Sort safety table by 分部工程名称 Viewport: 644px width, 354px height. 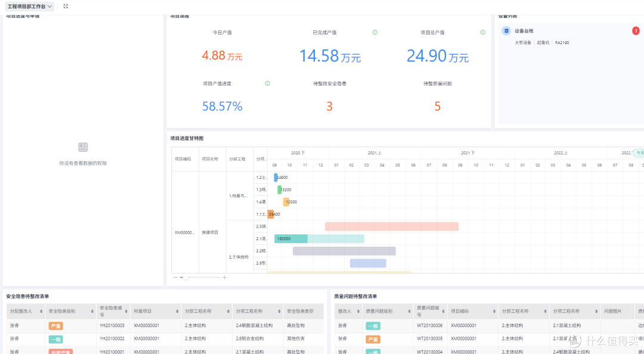pyautogui.click(x=228, y=312)
